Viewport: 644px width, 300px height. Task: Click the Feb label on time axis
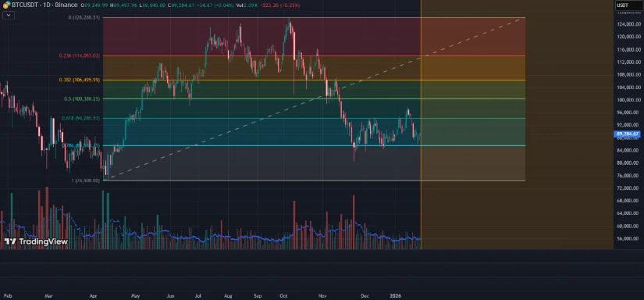[7, 295]
